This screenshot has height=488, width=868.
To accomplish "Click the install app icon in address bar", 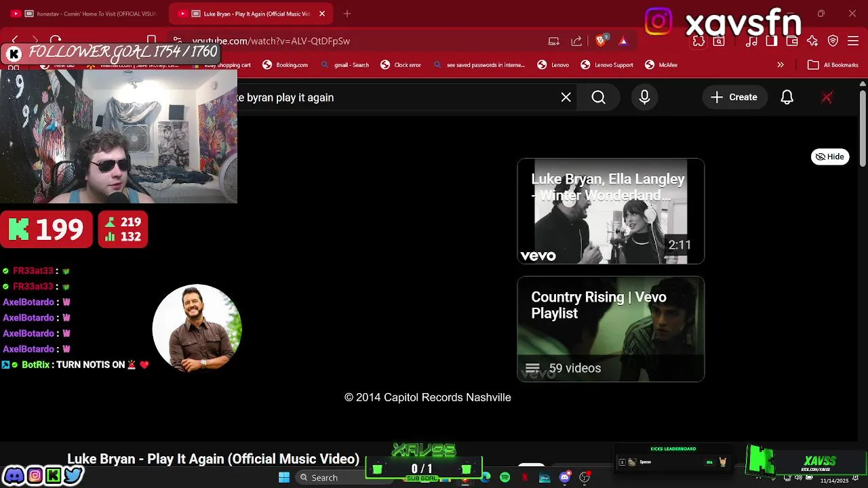I will [554, 41].
